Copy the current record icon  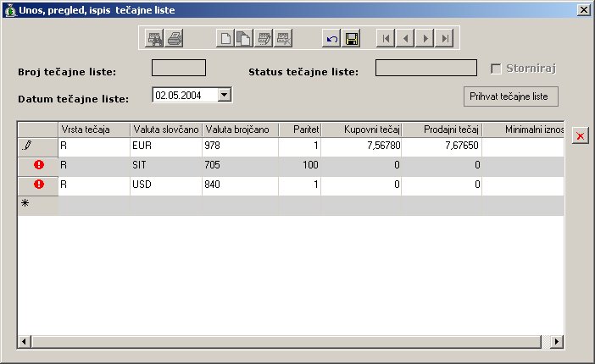244,38
